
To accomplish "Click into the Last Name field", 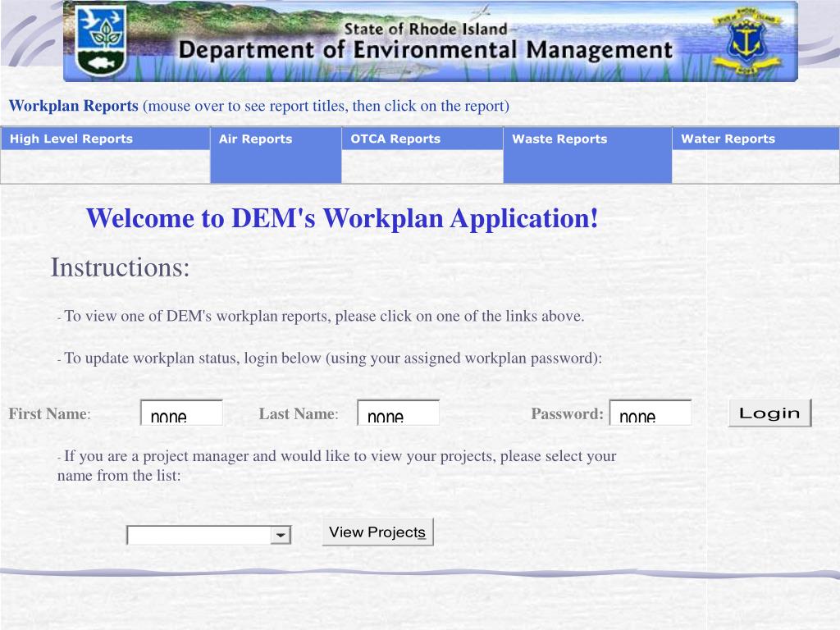I will click(x=398, y=413).
